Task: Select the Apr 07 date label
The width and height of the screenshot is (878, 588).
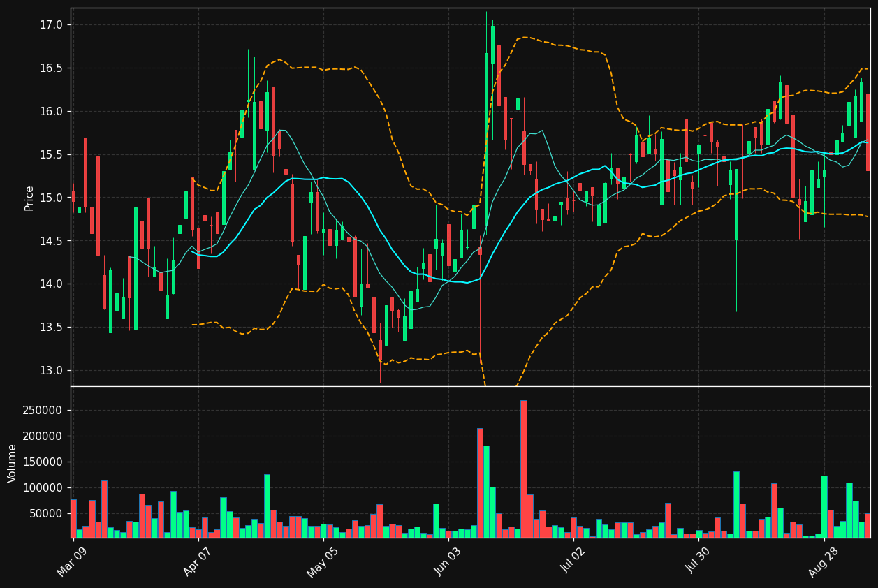Action: (197, 562)
